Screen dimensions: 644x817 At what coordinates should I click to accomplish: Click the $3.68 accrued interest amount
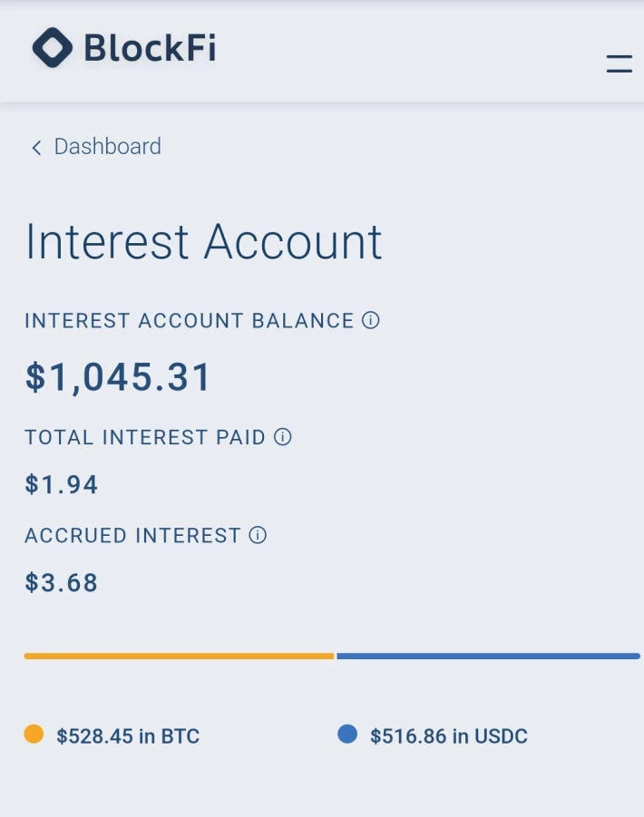[61, 582]
